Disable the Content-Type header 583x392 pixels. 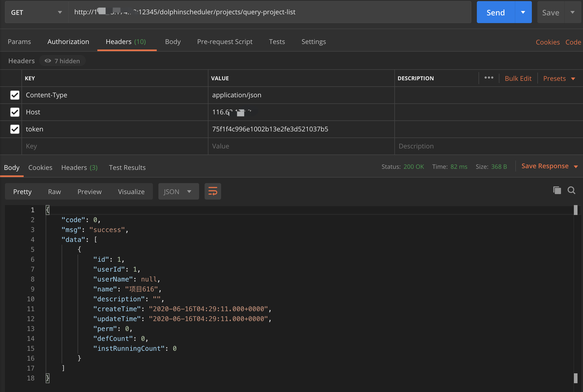pyautogui.click(x=15, y=95)
